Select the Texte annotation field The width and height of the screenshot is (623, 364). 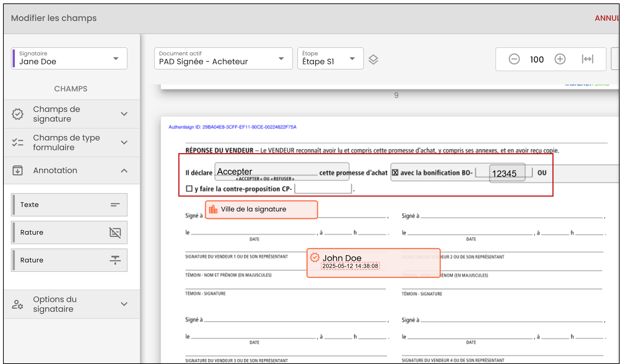click(69, 205)
